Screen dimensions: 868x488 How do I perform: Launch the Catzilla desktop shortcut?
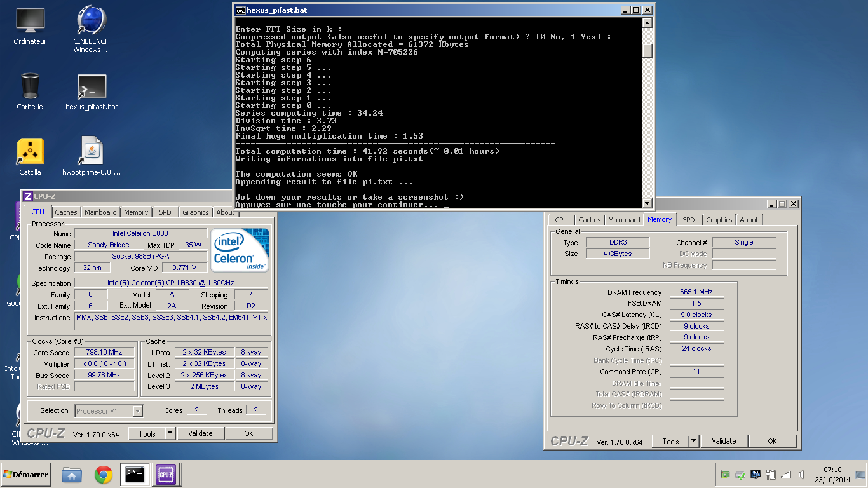(30, 157)
